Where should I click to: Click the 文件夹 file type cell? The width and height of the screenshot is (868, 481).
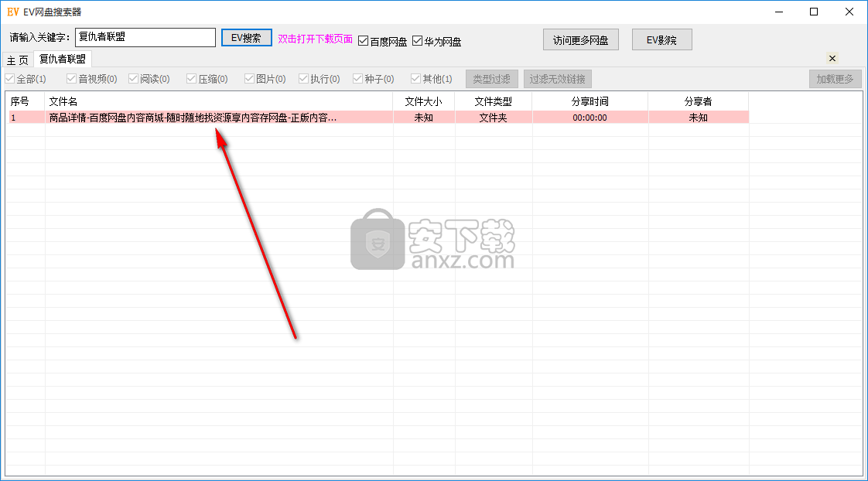[x=494, y=118]
